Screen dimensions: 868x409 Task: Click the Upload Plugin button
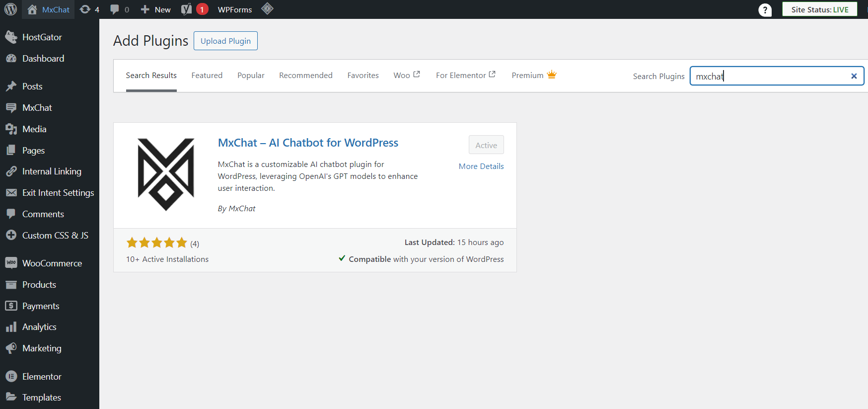225,41
